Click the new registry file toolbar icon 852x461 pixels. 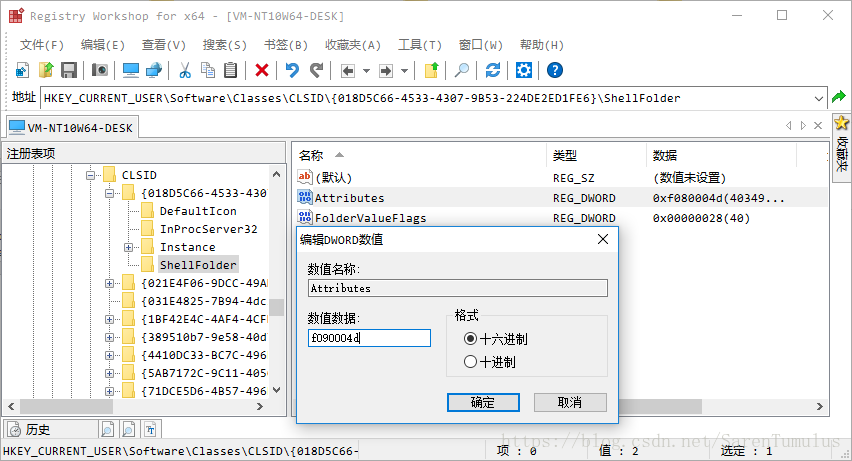pos(22,70)
